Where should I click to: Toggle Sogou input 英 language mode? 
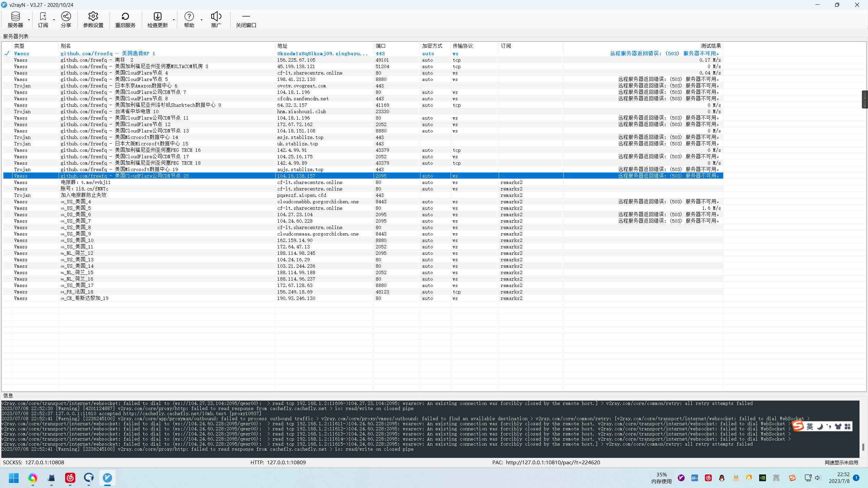pyautogui.click(x=810, y=426)
